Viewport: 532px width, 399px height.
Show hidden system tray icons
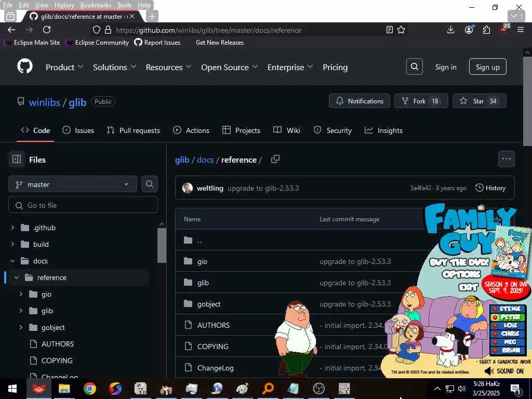tap(437, 389)
